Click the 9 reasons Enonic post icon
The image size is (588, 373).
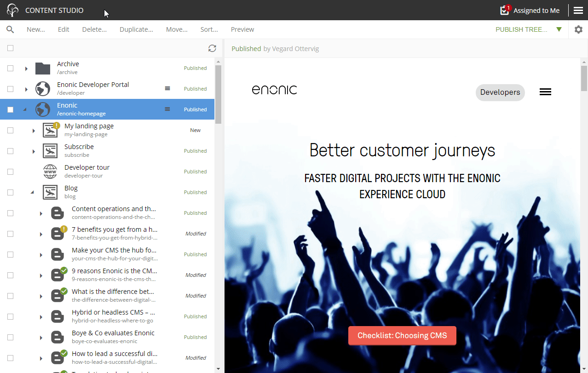[x=58, y=275]
